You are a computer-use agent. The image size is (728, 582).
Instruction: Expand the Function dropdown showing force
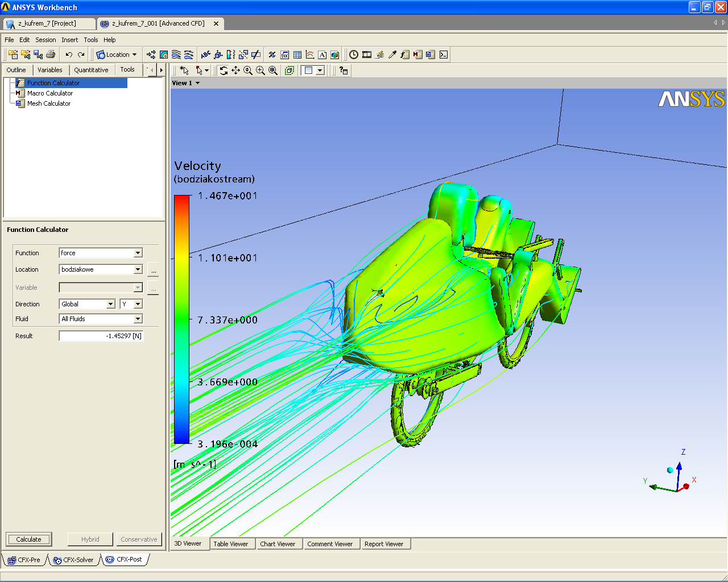coord(138,253)
